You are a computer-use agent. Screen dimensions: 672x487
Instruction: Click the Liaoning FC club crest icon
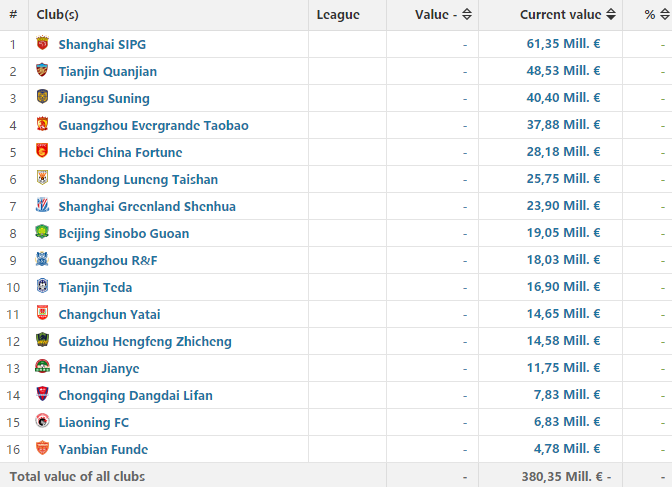(x=41, y=422)
